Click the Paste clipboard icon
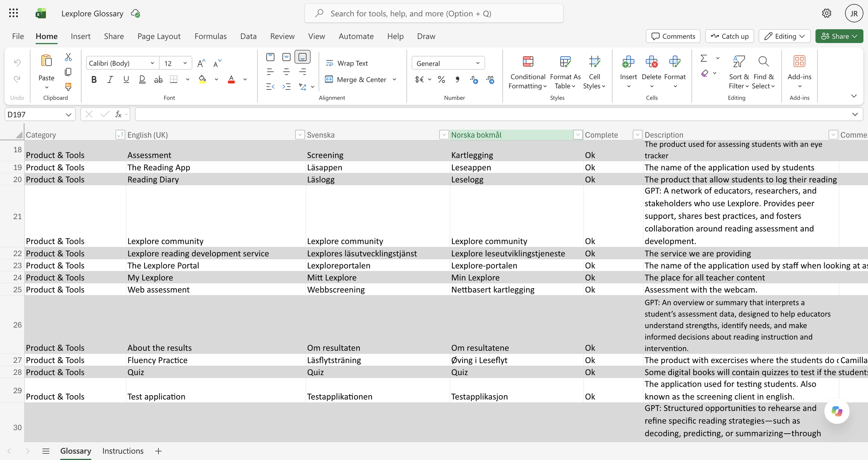 point(47,61)
